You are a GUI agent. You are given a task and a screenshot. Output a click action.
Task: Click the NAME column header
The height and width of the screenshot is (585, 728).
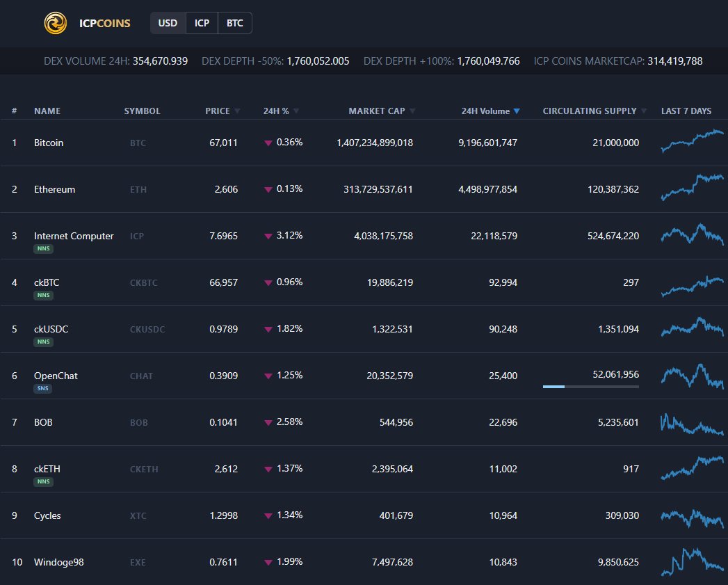pyautogui.click(x=47, y=111)
